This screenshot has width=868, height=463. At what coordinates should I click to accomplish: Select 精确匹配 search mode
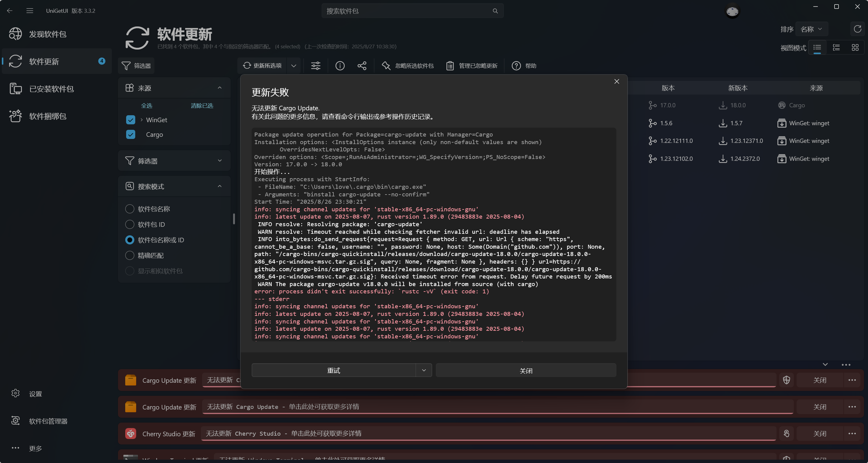129,255
